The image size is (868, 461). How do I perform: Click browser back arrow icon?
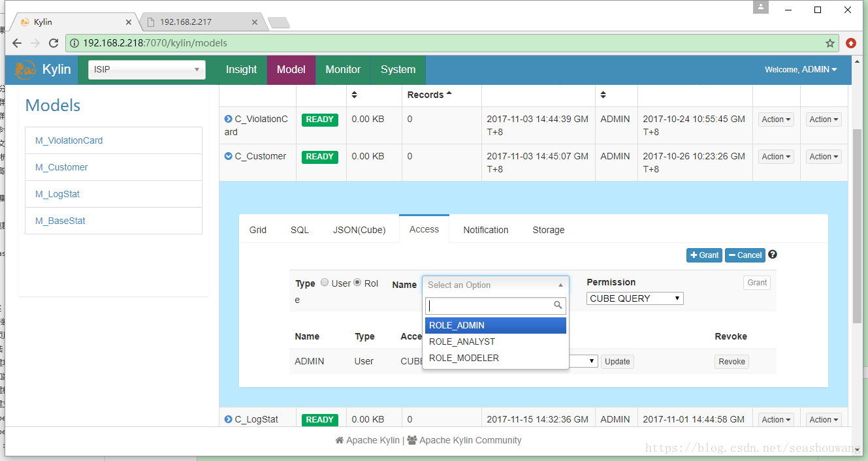click(17, 43)
